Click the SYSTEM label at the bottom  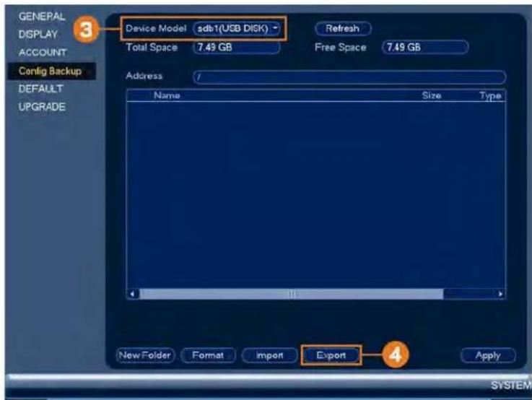[511, 386]
